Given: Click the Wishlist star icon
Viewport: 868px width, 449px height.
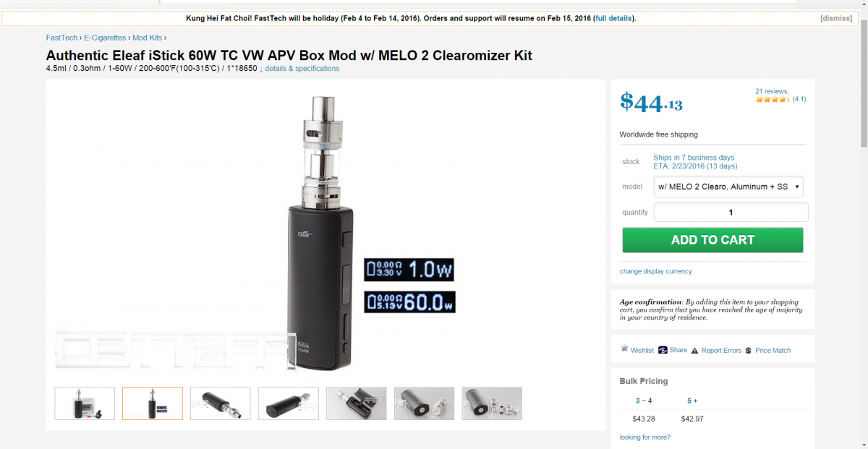Looking at the screenshot, I should click(624, 348).
